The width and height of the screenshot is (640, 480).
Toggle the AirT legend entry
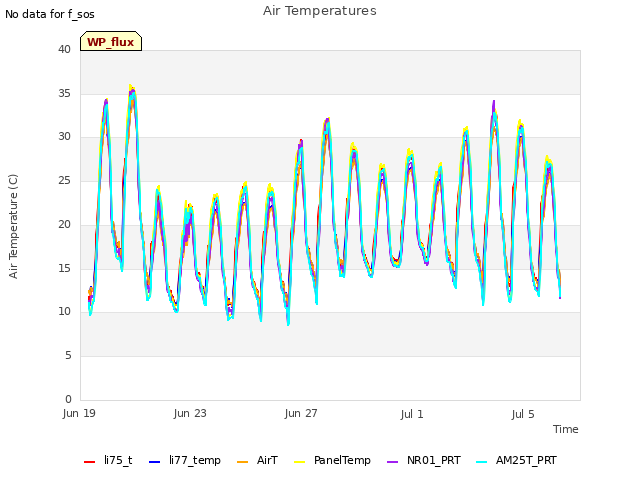257,461
